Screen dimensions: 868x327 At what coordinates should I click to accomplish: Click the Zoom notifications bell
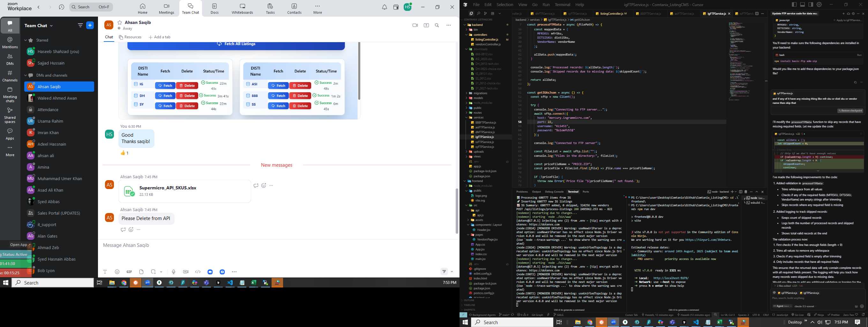pos(385,7)
